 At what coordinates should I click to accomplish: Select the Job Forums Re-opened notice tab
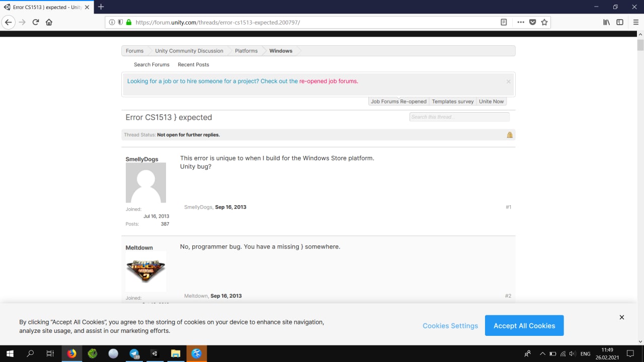tap(398, 102)
